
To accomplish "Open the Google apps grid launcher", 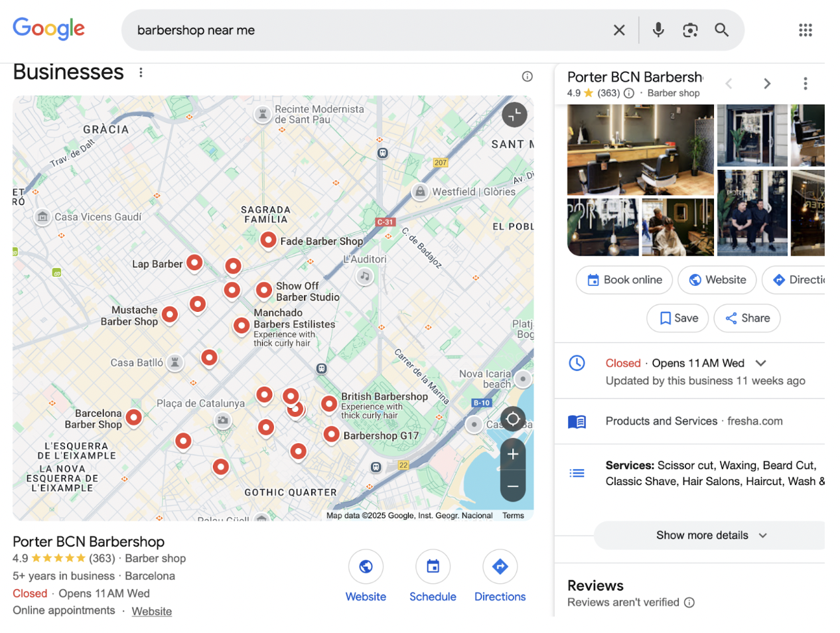I will coord(805,29).
